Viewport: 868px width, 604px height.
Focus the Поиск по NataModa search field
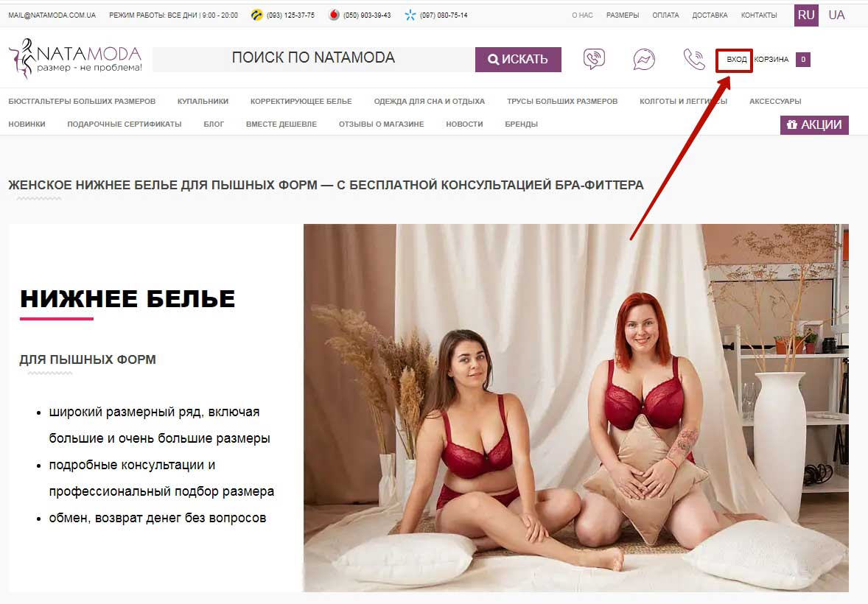tap(313, 59)
